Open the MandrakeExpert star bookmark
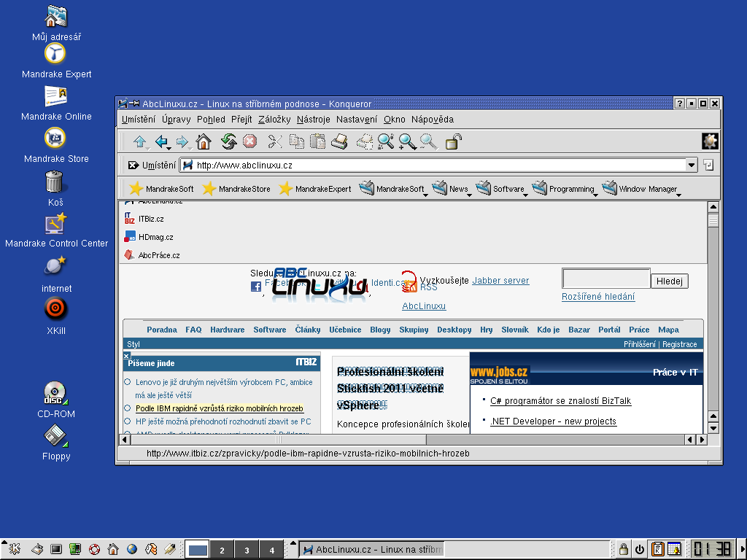 315,189
